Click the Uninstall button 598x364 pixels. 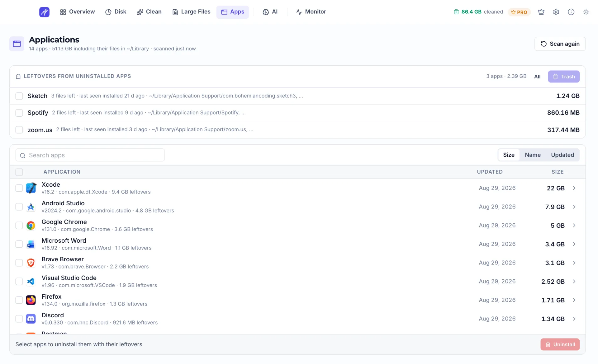pos(560,344)
